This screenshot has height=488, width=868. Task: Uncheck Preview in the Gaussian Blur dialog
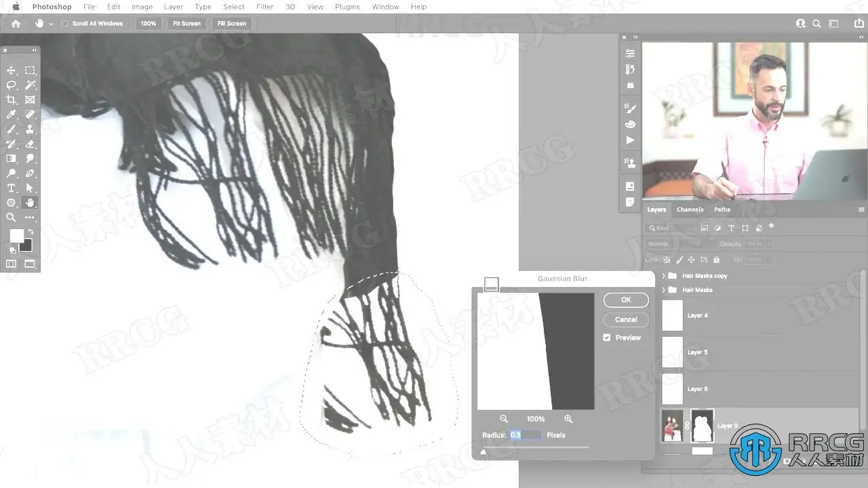tap(607, 338)
